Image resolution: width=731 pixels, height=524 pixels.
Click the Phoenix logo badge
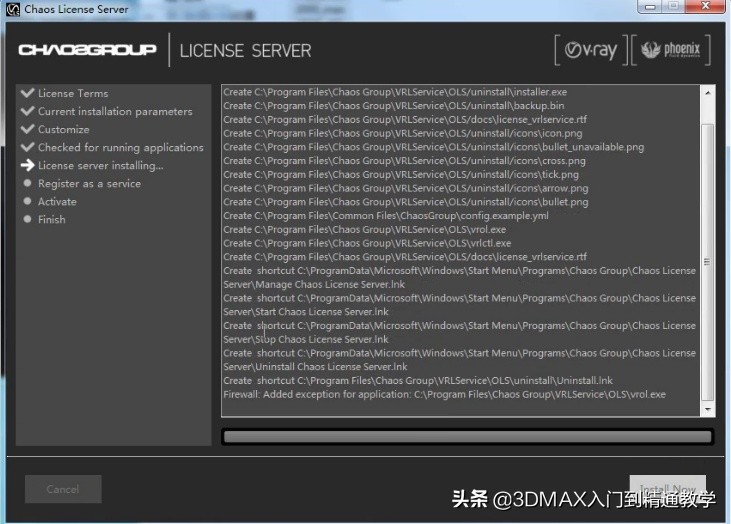pos(670,49)
